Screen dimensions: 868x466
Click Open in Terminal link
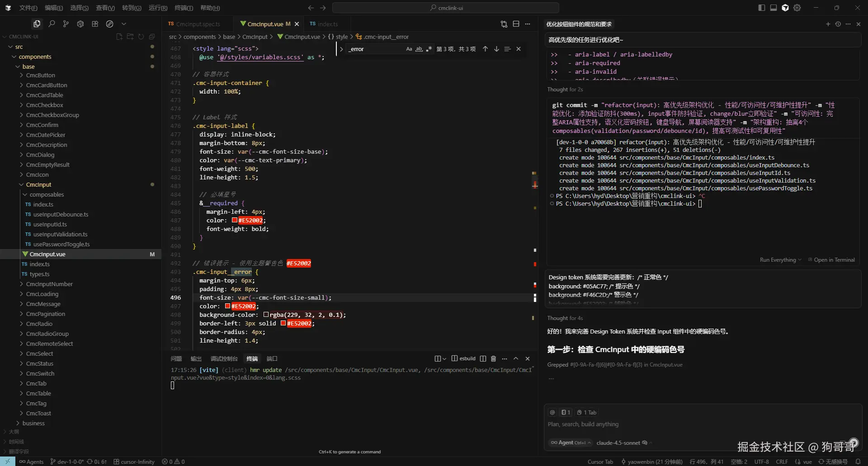(834, 260)
